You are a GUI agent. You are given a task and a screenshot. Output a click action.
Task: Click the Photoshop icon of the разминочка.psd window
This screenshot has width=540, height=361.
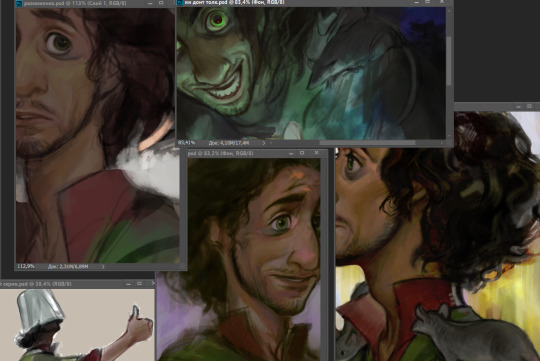coord(19,3)
